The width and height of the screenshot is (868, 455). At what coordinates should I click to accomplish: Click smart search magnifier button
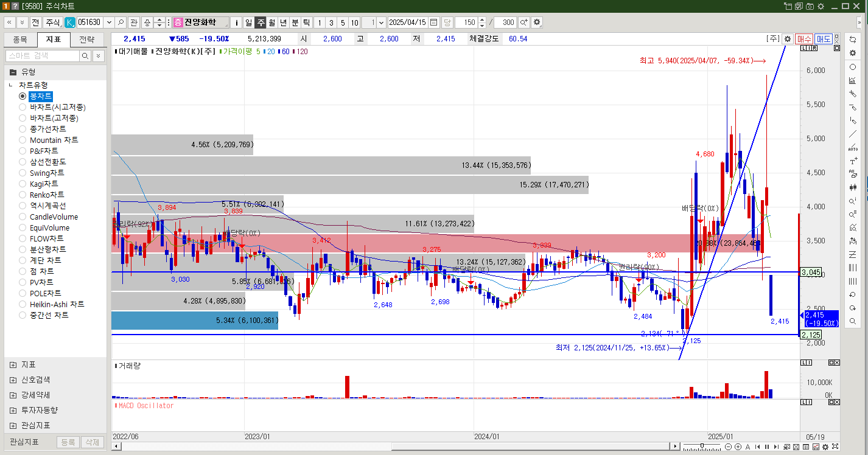(x=85, y=56)
